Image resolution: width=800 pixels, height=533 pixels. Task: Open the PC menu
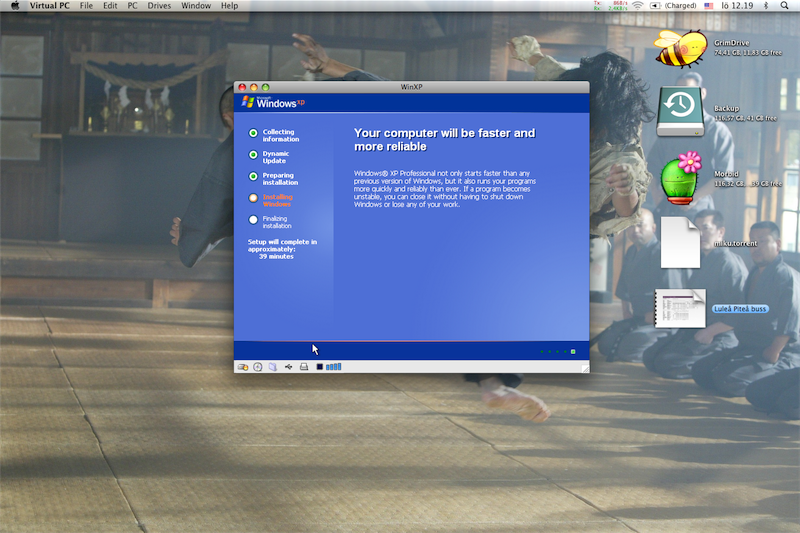(132, 6)
